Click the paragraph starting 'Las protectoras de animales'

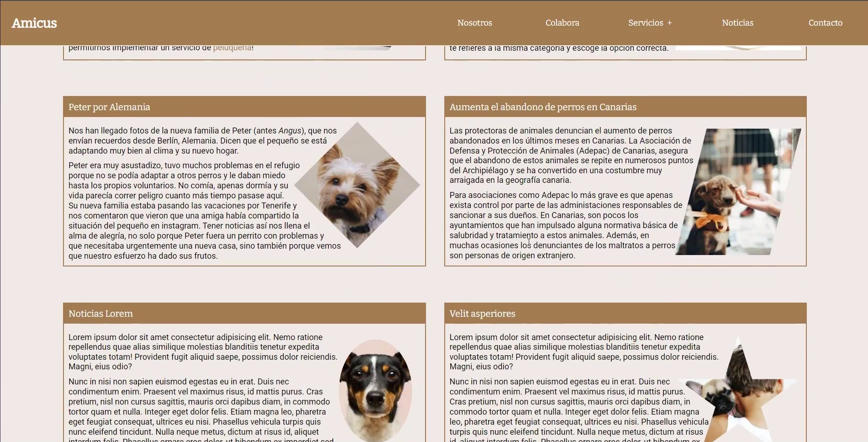pos(566,155)
